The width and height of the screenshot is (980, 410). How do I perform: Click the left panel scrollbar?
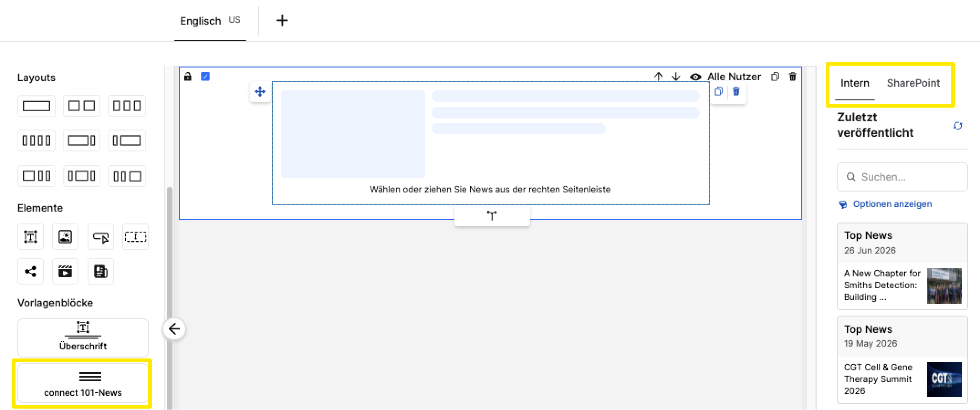pos(170,298)
